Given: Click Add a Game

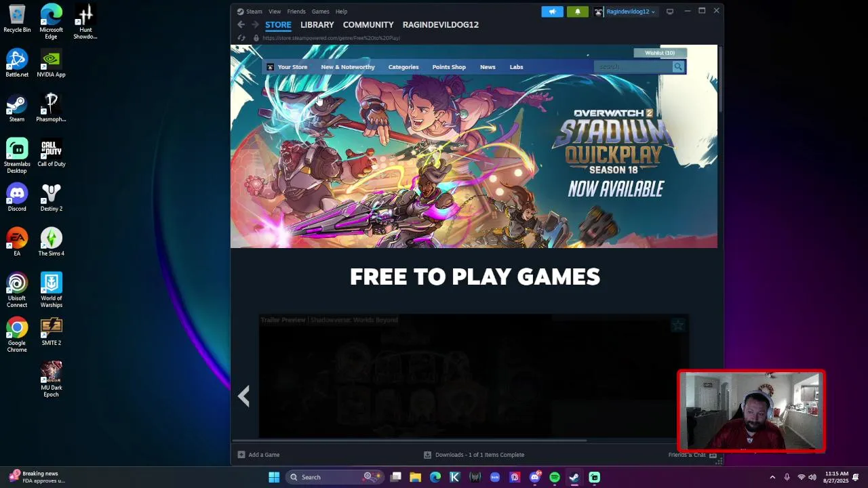Looking at the screenshot, I should tap(258, 455).
